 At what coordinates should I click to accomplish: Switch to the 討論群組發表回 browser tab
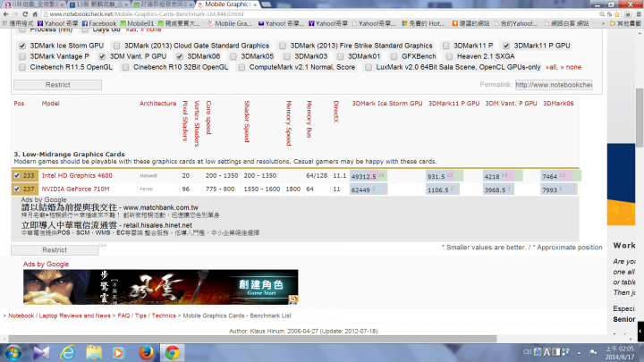163,4
